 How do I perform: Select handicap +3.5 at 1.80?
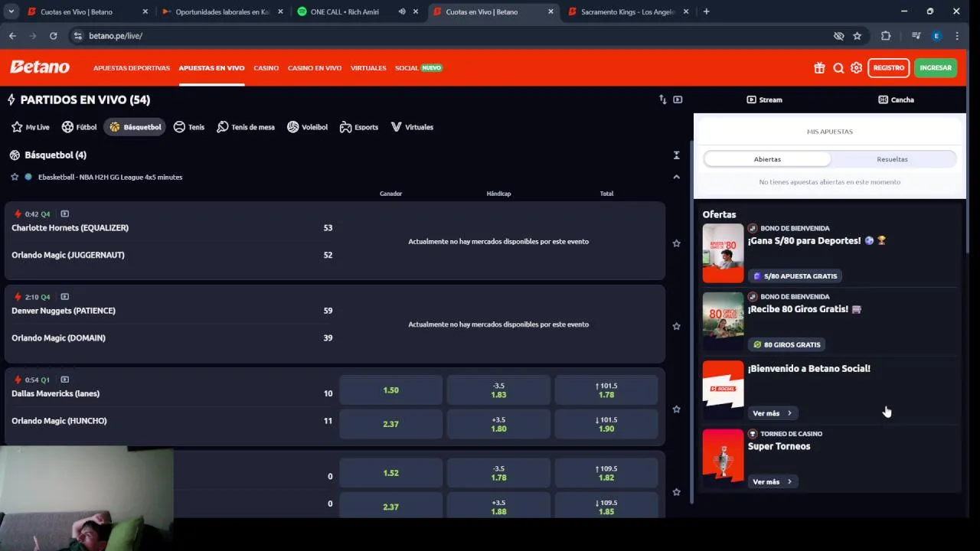click(x=498, y=424)
